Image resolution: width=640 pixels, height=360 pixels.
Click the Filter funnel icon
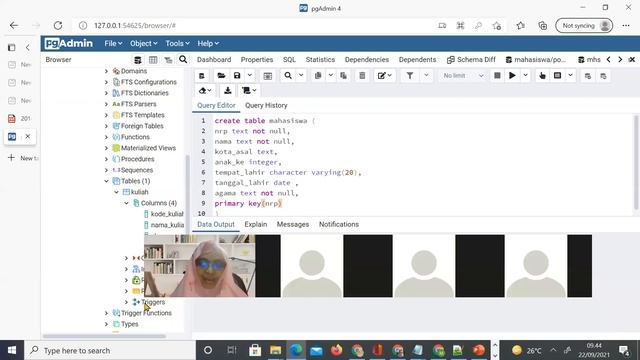click(x=410, y=76)
